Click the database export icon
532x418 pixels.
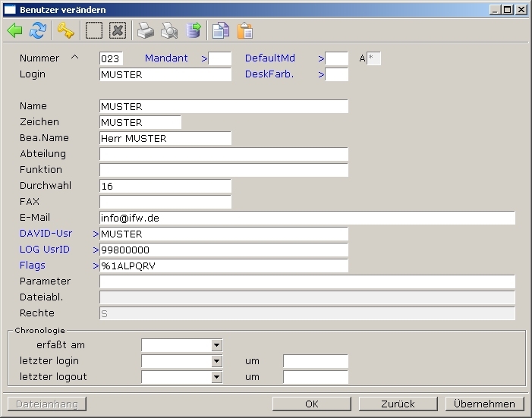pos(194,30)
